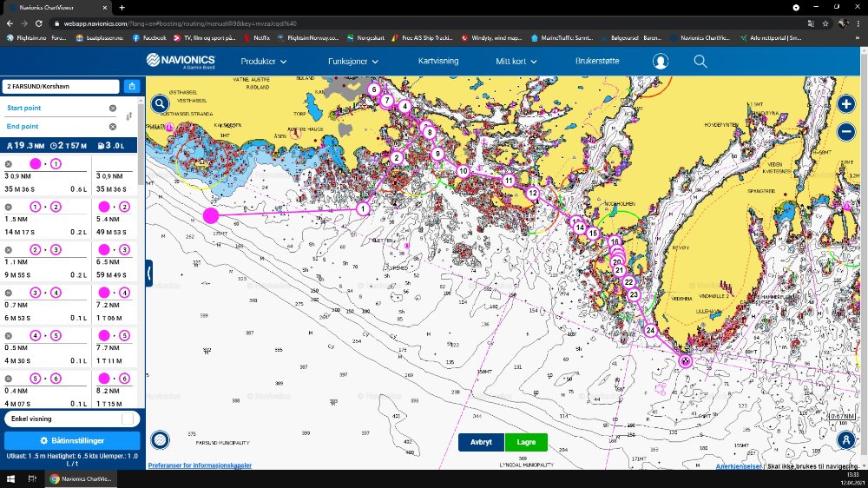Click the Avbryt button

click(481, 442)
